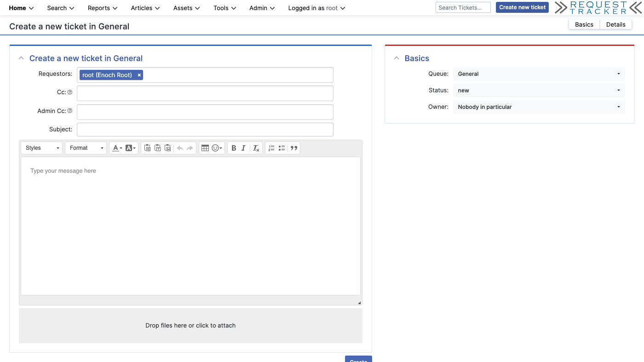
Task: Click the Basics panel heading link
Action: pos(417,58)
